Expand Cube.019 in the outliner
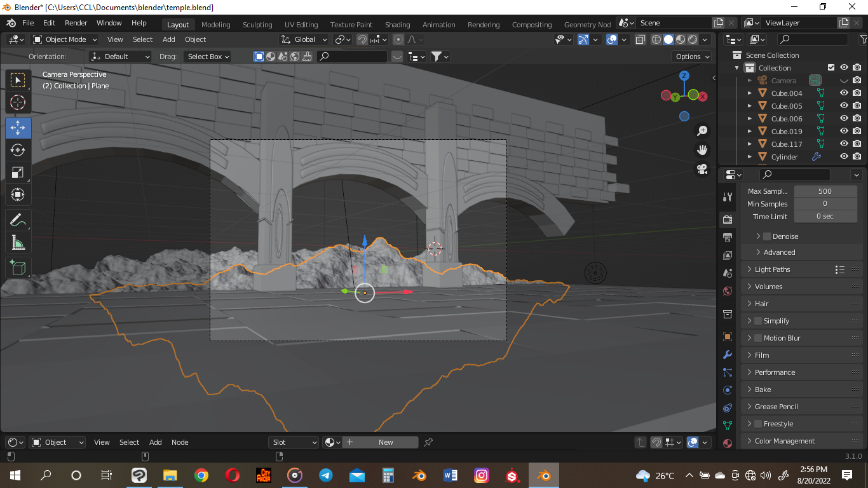The height and width of the screenshot is (488, 868). [x=750, y=132]
